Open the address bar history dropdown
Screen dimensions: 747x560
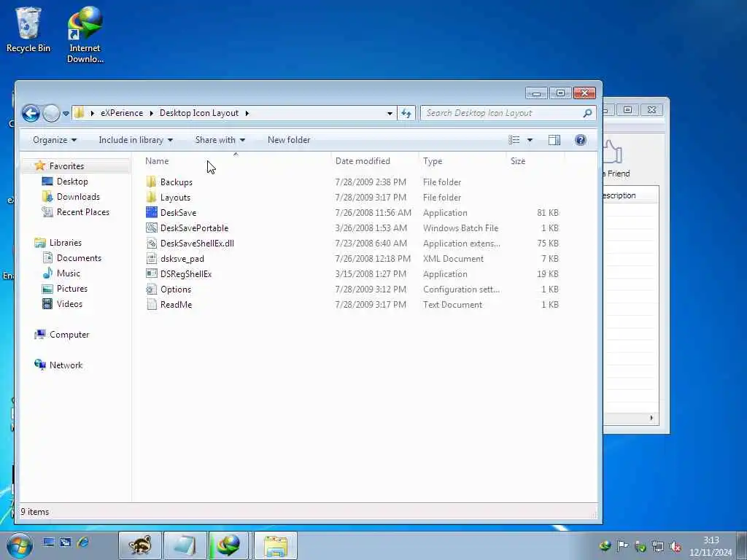pyautogui.click(x=390, y=113)
